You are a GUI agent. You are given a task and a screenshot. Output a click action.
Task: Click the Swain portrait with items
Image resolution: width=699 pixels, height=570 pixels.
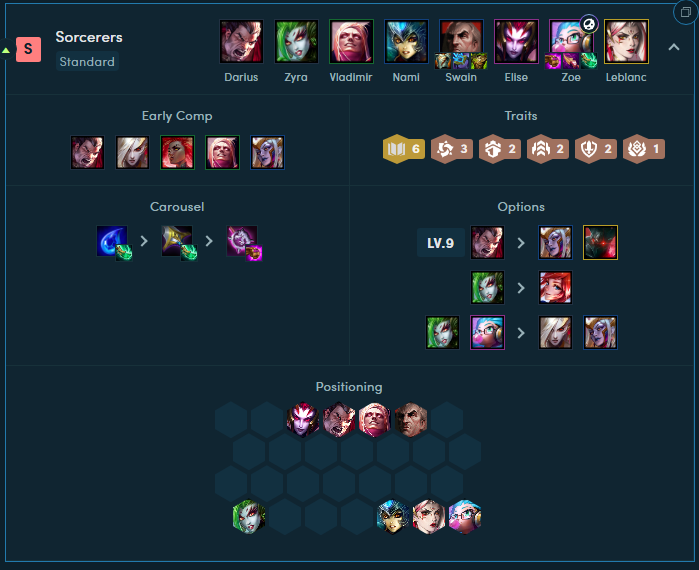click(x=461, y=41)
